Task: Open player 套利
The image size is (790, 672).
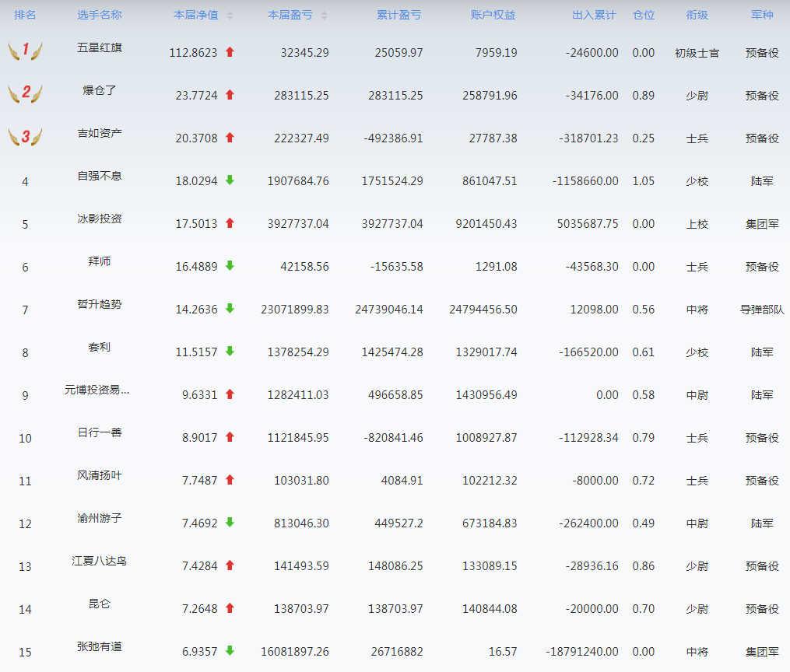Action: tap(100, 348)
